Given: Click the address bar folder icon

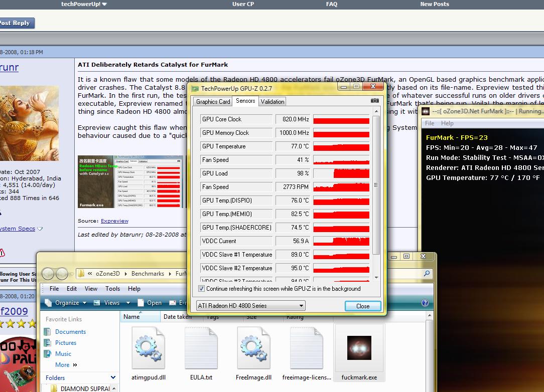Looking at the screenshot, I should point(81,274).
